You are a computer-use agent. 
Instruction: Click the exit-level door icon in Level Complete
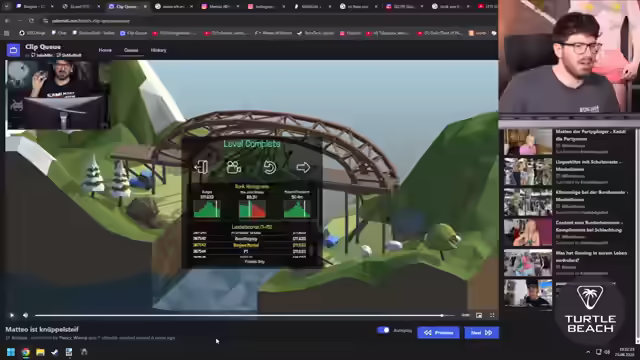coord(201,167)
